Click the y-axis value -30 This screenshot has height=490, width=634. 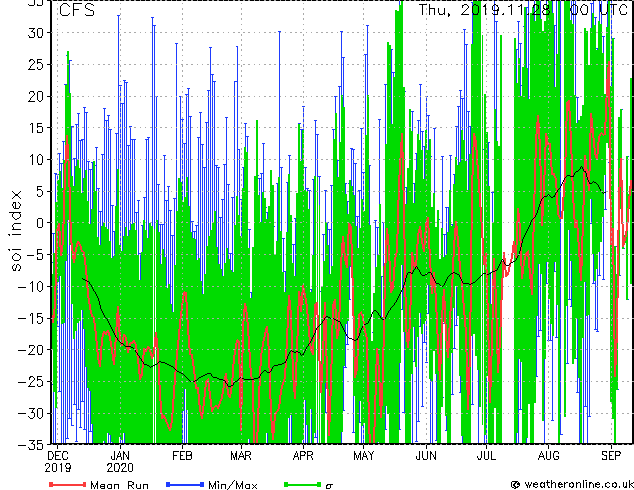[x=30, y=414]
